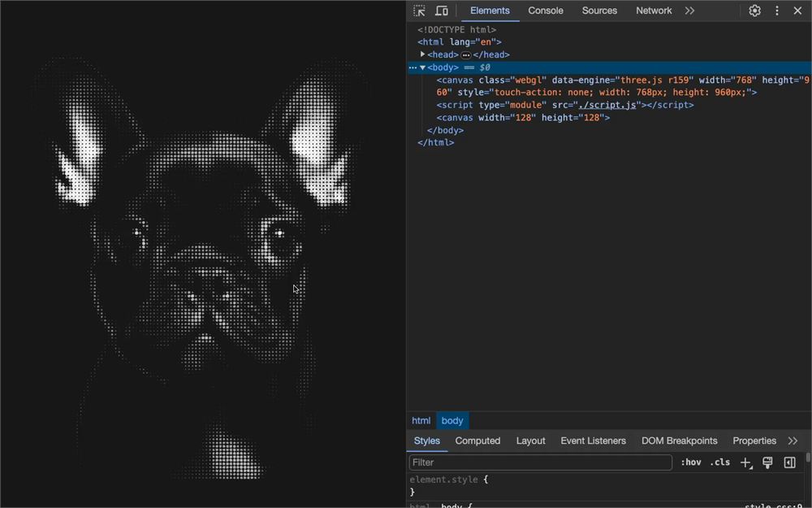812x508 pixels.
Task: Toggle the computed styles sidebar icon
Action: 789,462
